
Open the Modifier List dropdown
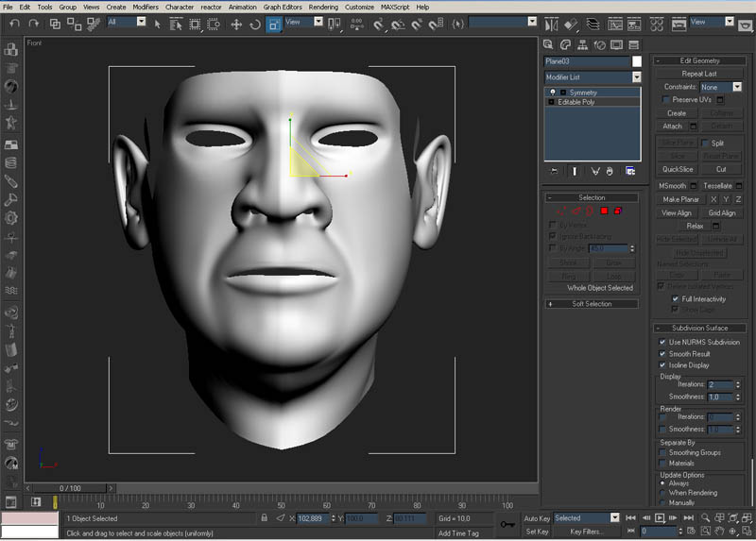point(637,77)
